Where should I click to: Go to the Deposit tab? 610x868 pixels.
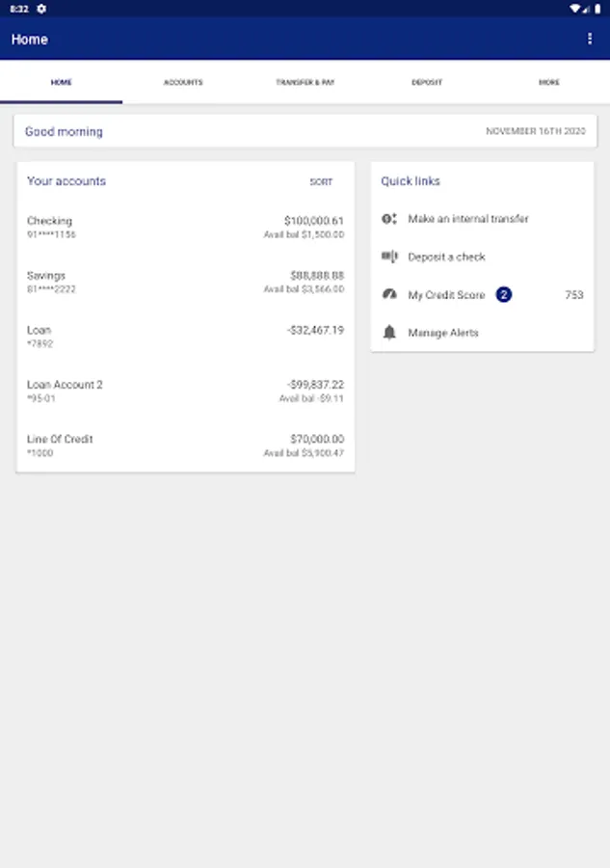[x=427, y=83]
